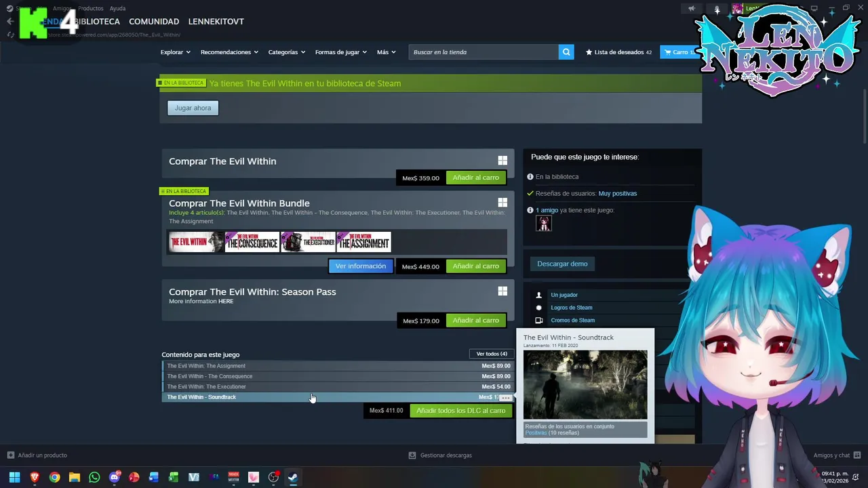Open the LENNEKITOVT profile tab
Image resolution: width=868 pixels, height=488 pixels.
point(216,22)
